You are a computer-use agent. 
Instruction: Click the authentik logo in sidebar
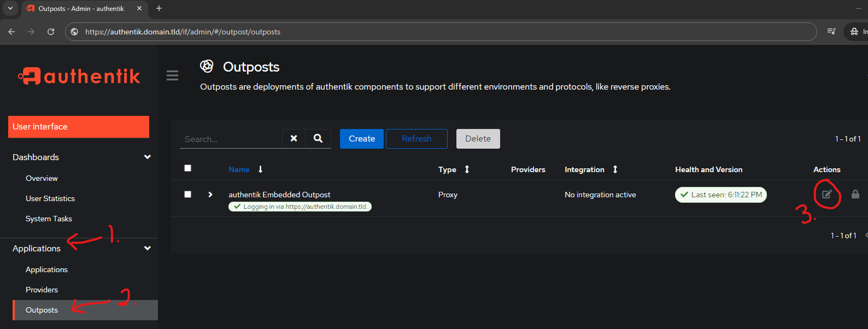[79, 77]
